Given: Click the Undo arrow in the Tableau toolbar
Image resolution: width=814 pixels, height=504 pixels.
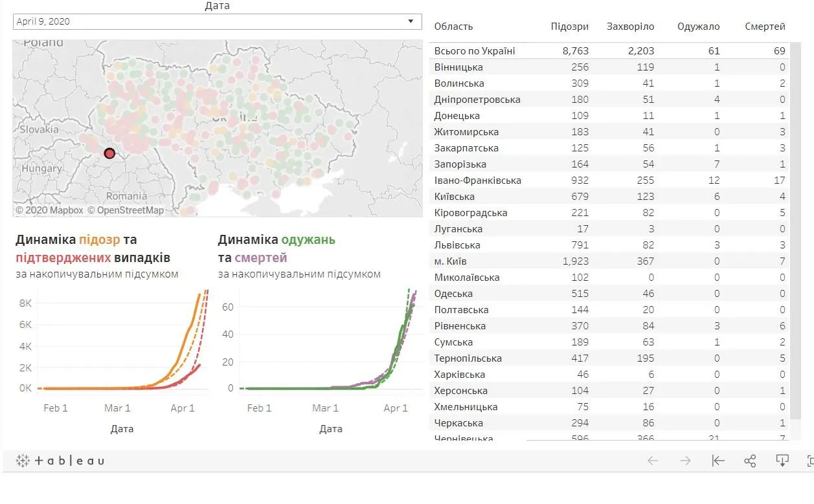Looking at the screenshot, I should pyautogui.click(x=653, y=461).
